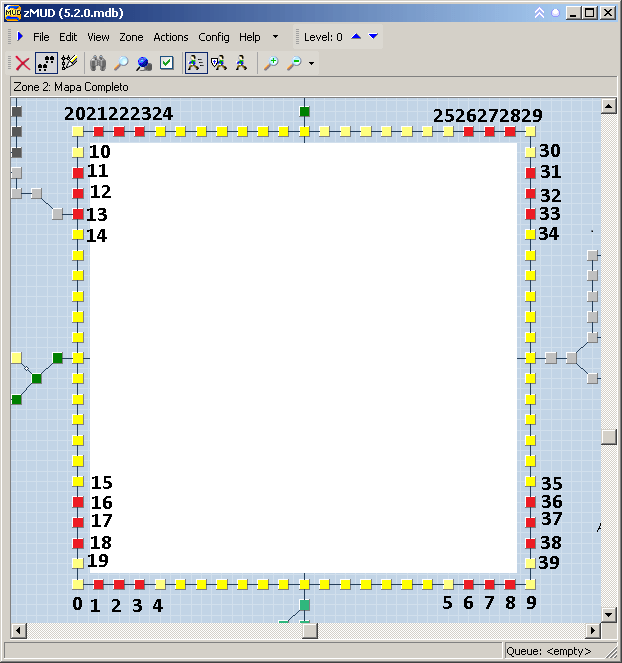This screenshot has width=622, height=663.
Task: Select the map edit pencil tool
Action: pyautogui.click(x=69, y=63)
